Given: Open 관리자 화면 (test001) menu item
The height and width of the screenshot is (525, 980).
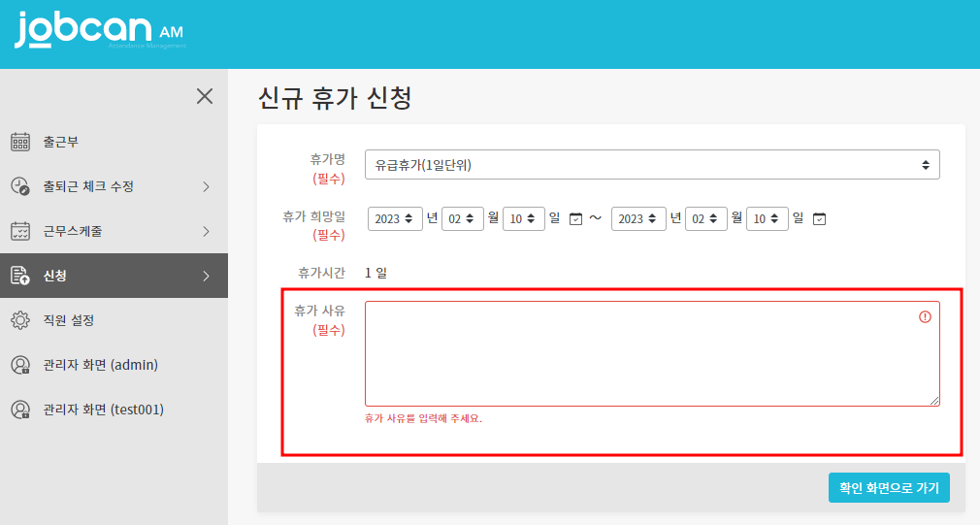Looking at the screenshot, I should pos(103,410).
